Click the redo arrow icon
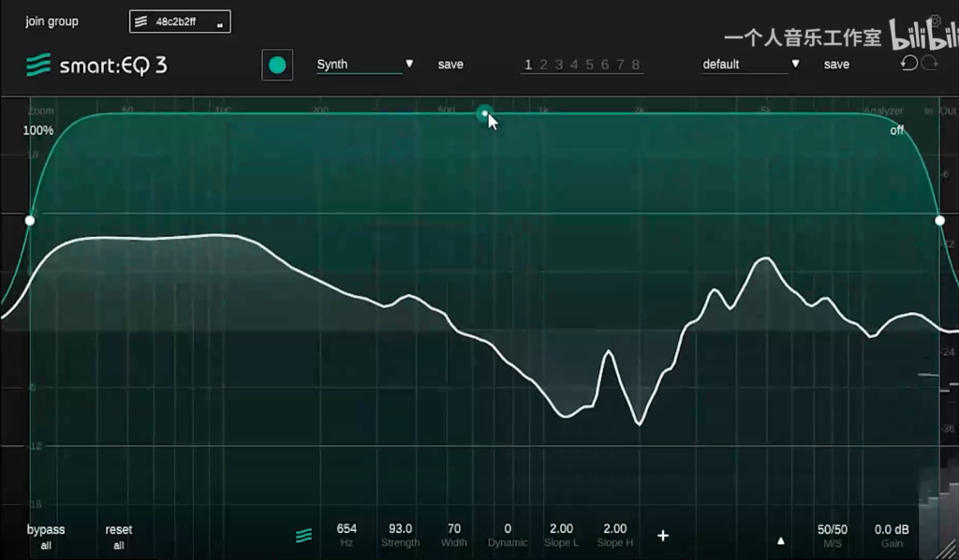Image resolution: width=959 pixels, height=560 pixels. coord(929,64)
